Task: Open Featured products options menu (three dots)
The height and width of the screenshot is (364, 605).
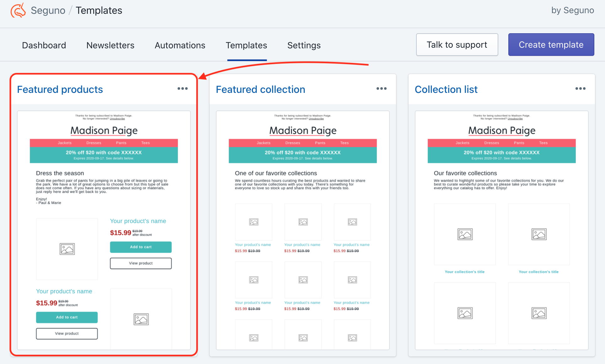Action: (182, 89)
